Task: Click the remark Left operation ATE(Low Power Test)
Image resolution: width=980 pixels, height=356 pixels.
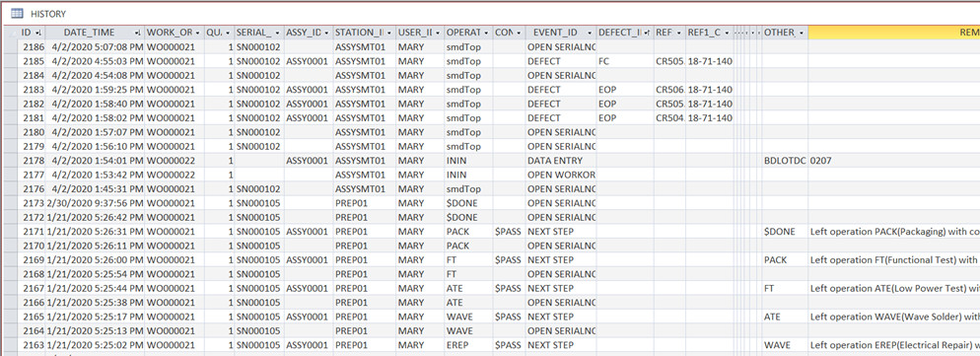Action: click(894, 288)
